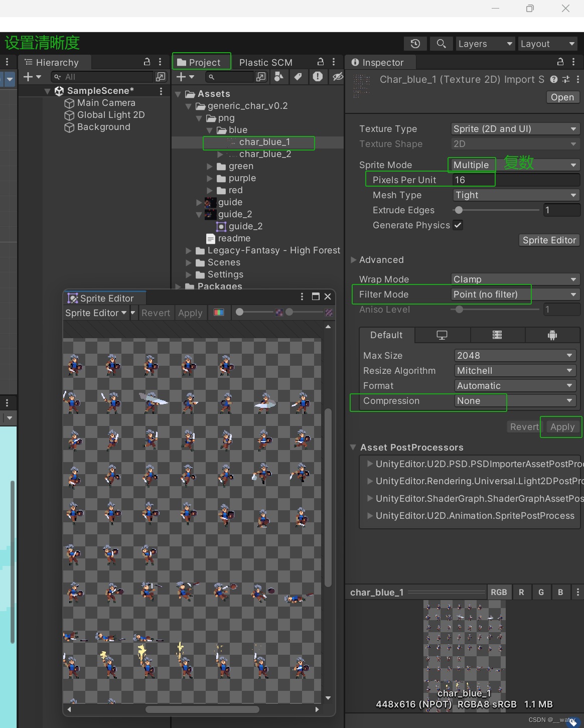Viewport: 584px width, 728px height.
Task: Expand the Advanced section
Action: 353,260
